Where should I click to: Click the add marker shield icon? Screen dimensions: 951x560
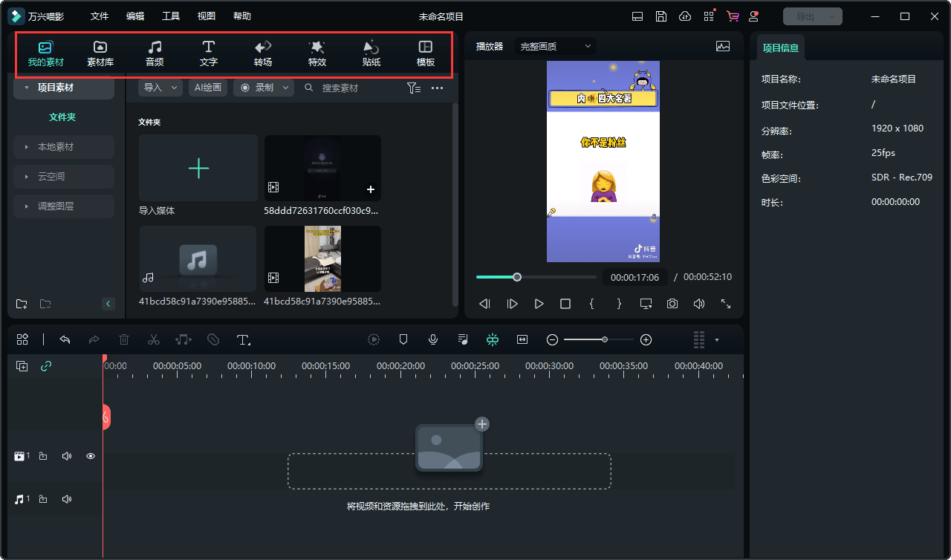(x=403, y=339)
